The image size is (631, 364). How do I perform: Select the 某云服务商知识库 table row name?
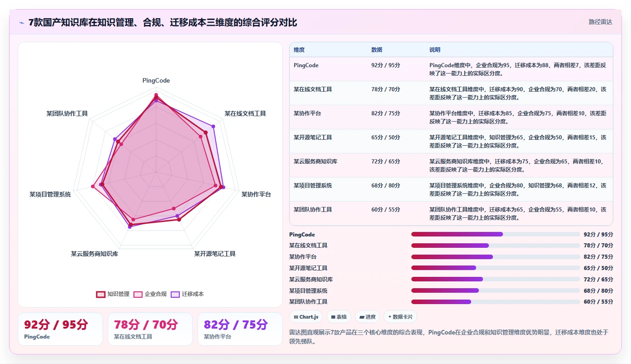[x=315, y=162]
